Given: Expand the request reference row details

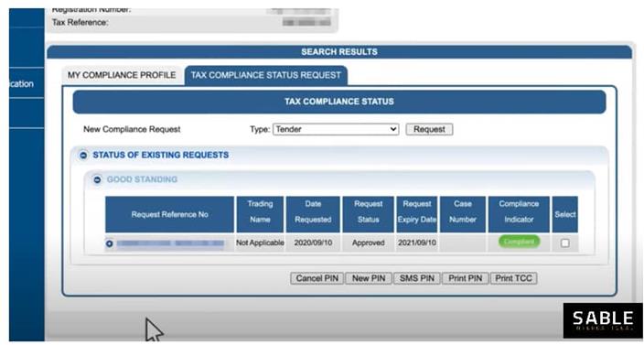Looking at the screenshot, I should [x=109, y=243].
